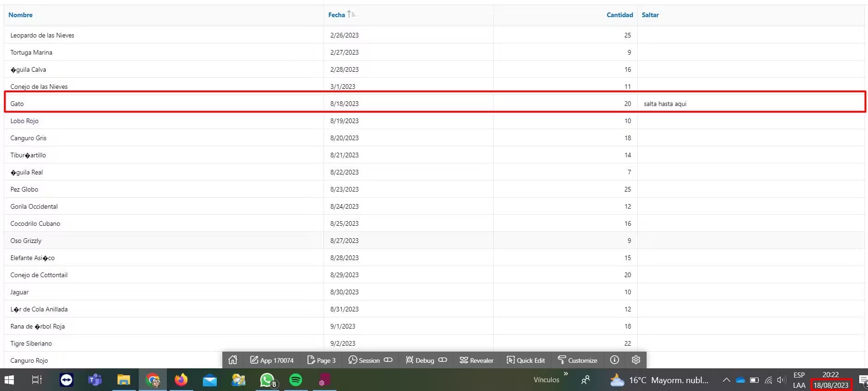Click the Cantidad column header

point(619,15)
